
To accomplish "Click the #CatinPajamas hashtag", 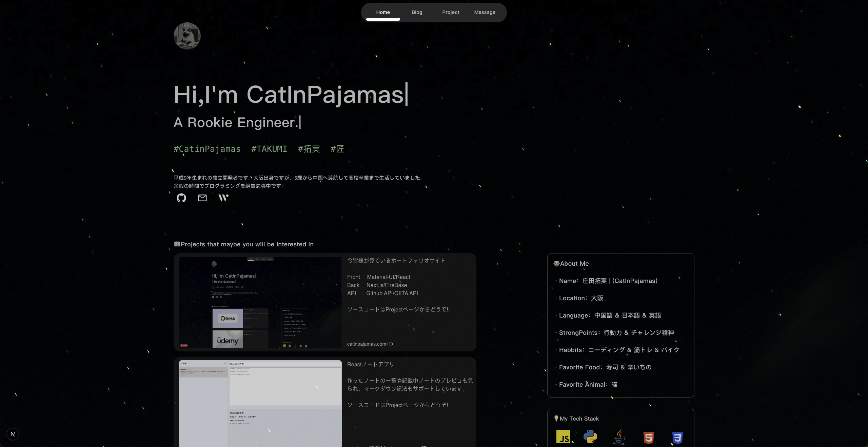I will click(x=207, y=149).
